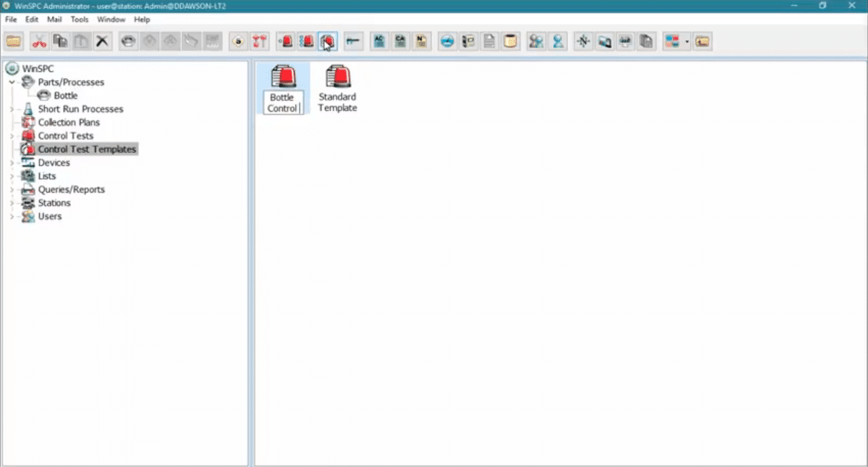The width and height of the screenshot is (868, 467).
Task: Select Stations in the navigation tree
Action: (54, 203)
